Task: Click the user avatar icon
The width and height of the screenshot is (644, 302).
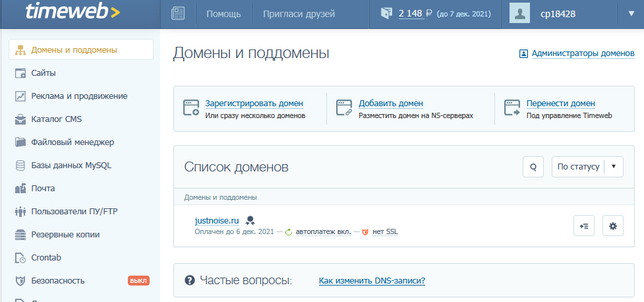Action: click(x=519, y=13)
